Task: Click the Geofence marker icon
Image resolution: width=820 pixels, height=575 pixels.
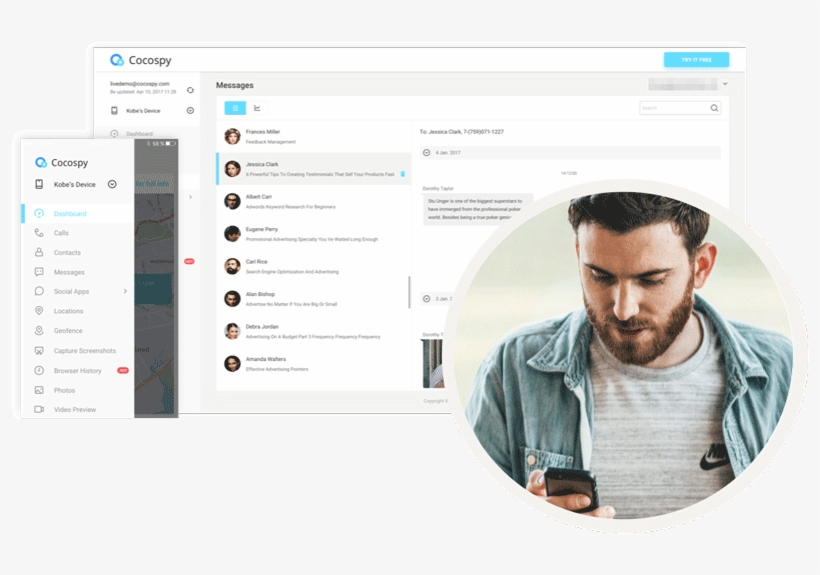Action: point(39,330)
